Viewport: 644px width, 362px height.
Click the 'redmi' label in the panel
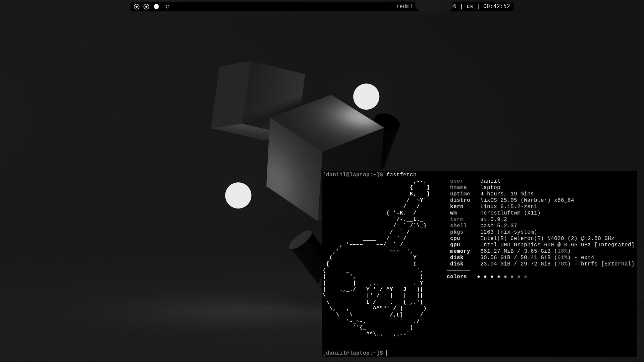404,6
